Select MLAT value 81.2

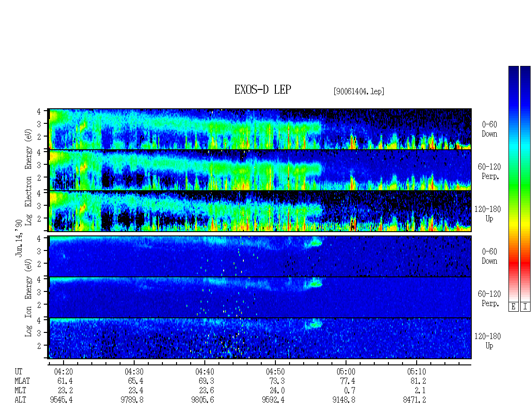pos(418,381)
